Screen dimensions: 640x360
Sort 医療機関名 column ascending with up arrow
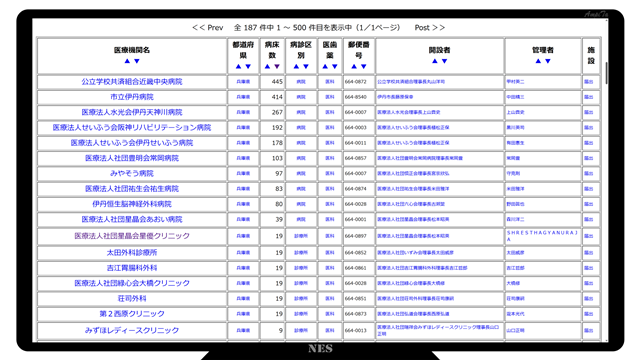(x=127, y=61)
